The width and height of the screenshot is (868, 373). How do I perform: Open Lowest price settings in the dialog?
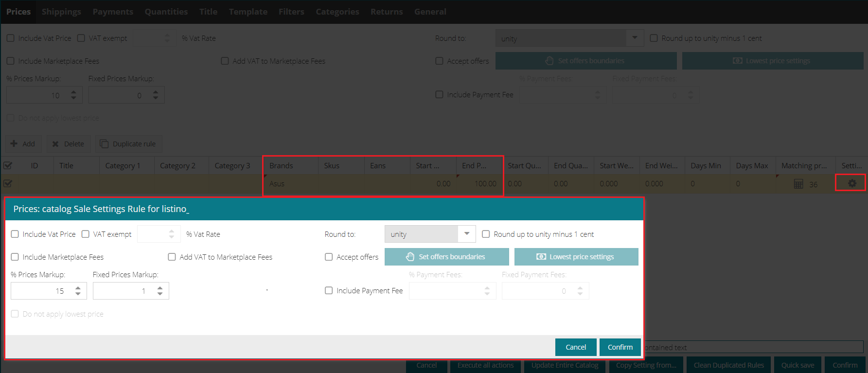(576, 257)
